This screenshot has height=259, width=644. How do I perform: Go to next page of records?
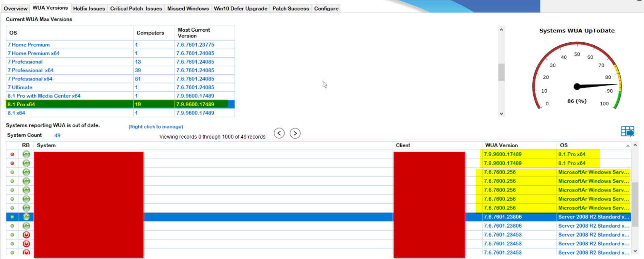click(295, 133)
